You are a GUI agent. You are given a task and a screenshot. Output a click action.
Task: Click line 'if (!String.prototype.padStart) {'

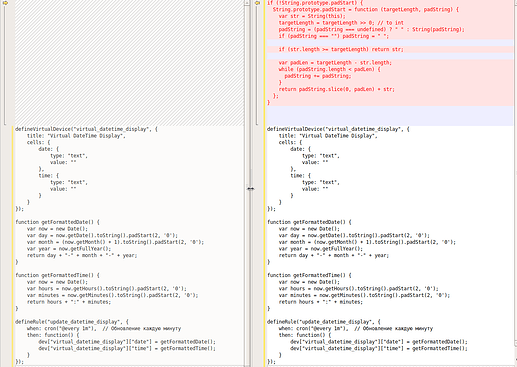coord(315,3)
